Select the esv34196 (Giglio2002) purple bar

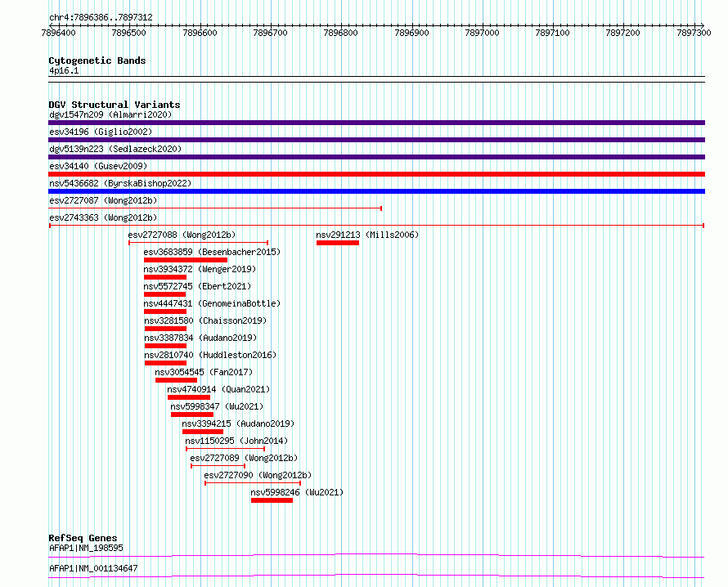tap(376, 140)
